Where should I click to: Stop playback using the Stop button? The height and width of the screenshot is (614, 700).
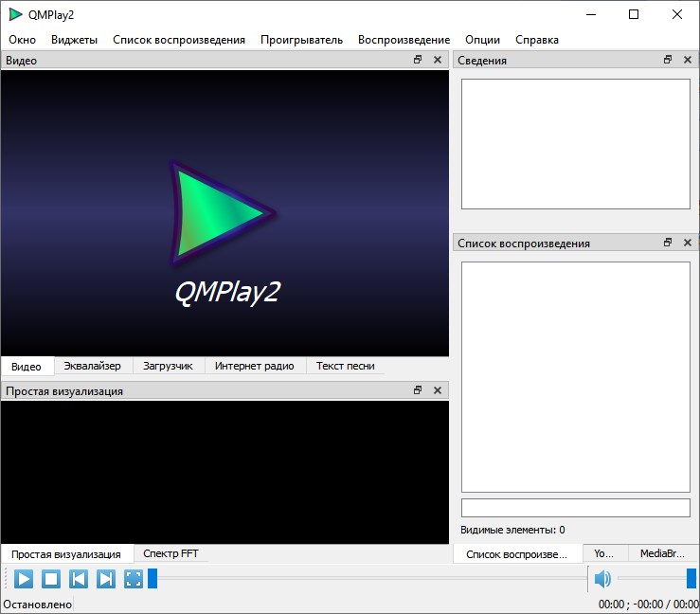pyautogui.click(x=51, y=579)
